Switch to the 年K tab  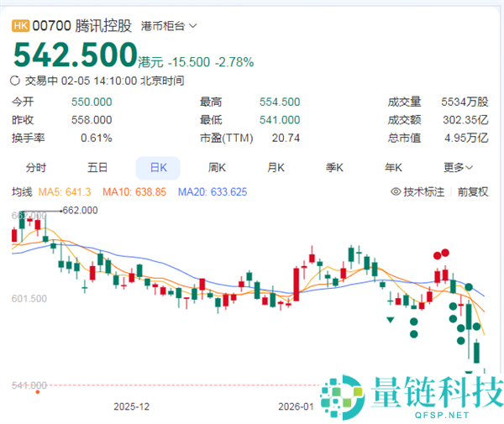click(x=393, y=168)
